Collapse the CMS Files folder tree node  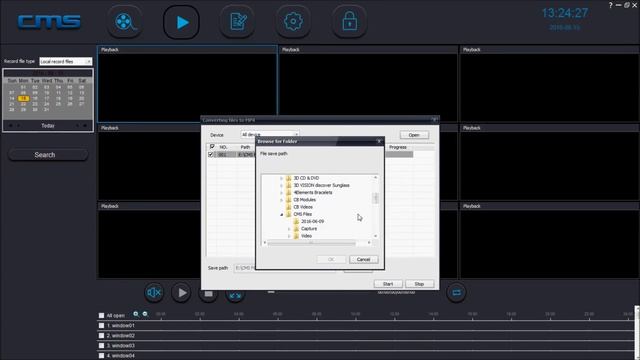(x=281, y=214)
